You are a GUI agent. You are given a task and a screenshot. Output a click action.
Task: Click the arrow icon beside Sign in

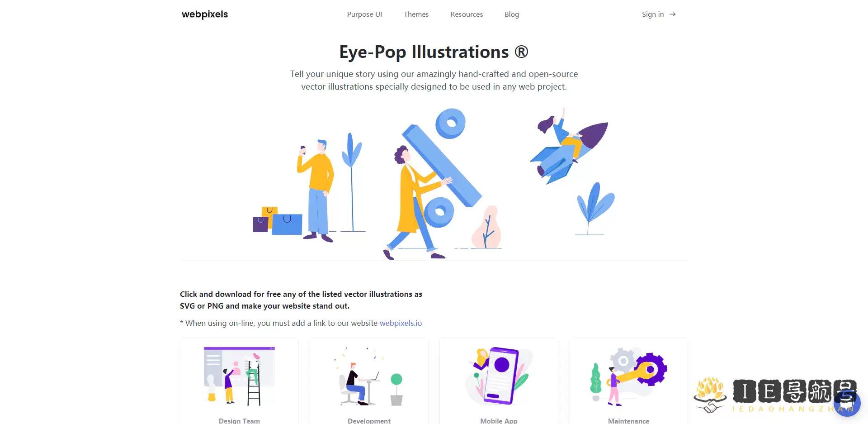(673, 14)
